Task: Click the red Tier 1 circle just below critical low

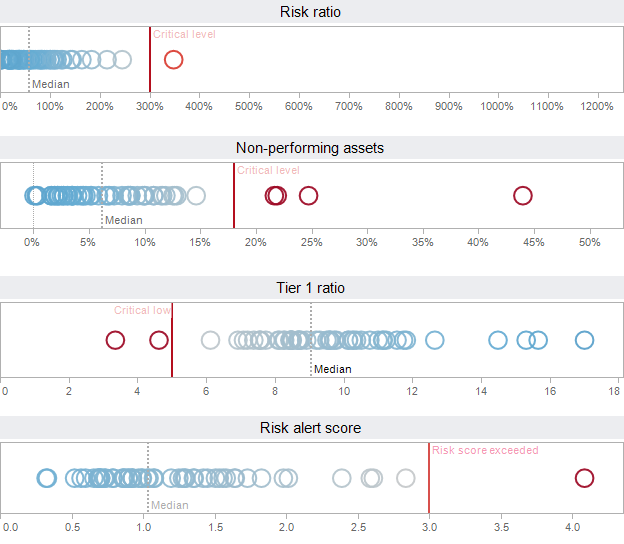Action: tap(158, 340)
